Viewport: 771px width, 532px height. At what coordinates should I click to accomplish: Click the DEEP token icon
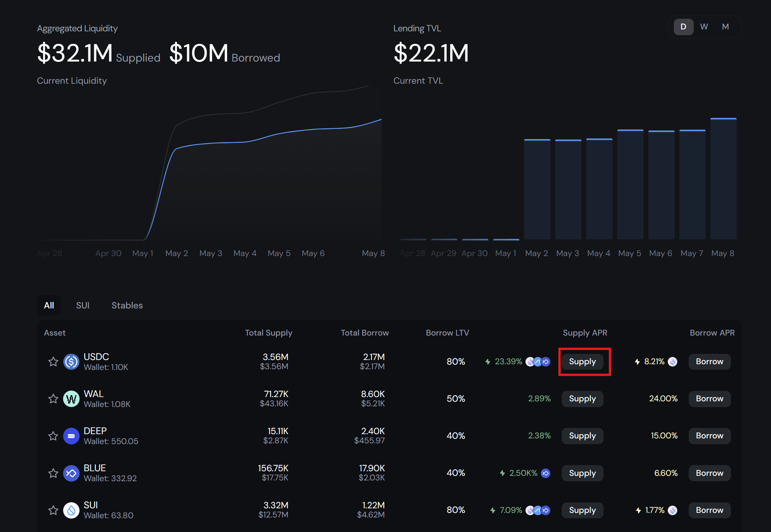pyautogui.click(x=71, y=436)
